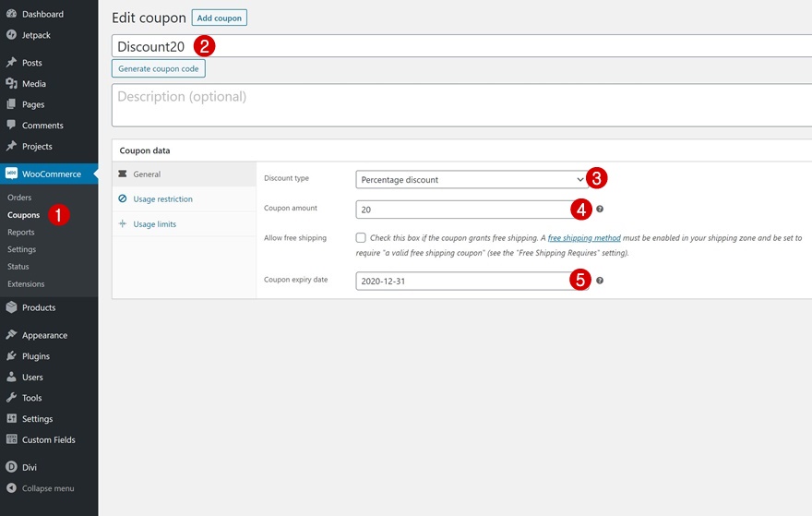Follow the free shipping method link
Image resolution: width=812 pixels, height=516 pixels.
[x=584, y=238]
